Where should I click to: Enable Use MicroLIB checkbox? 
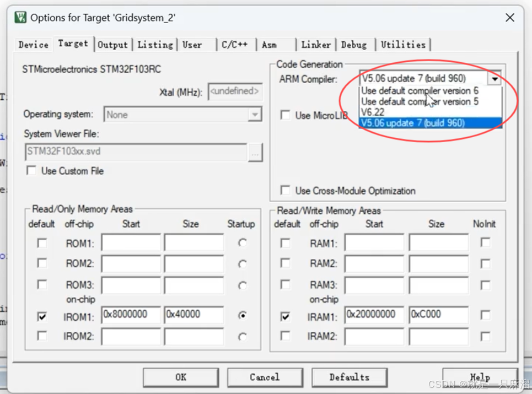286,115
